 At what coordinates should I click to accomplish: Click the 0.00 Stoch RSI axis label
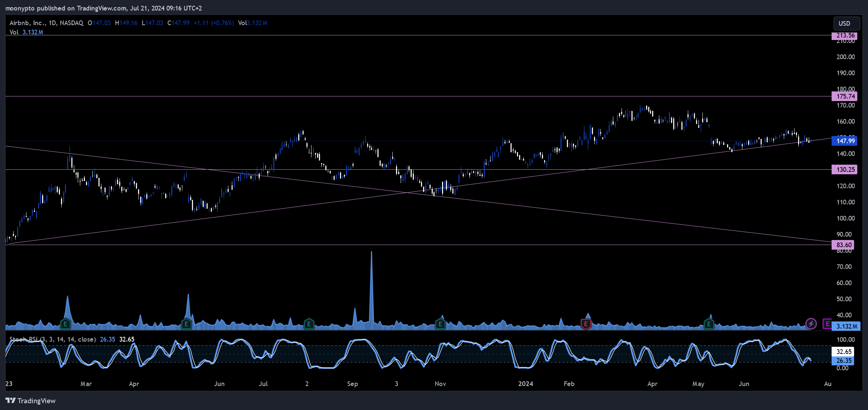coord(843,368)
